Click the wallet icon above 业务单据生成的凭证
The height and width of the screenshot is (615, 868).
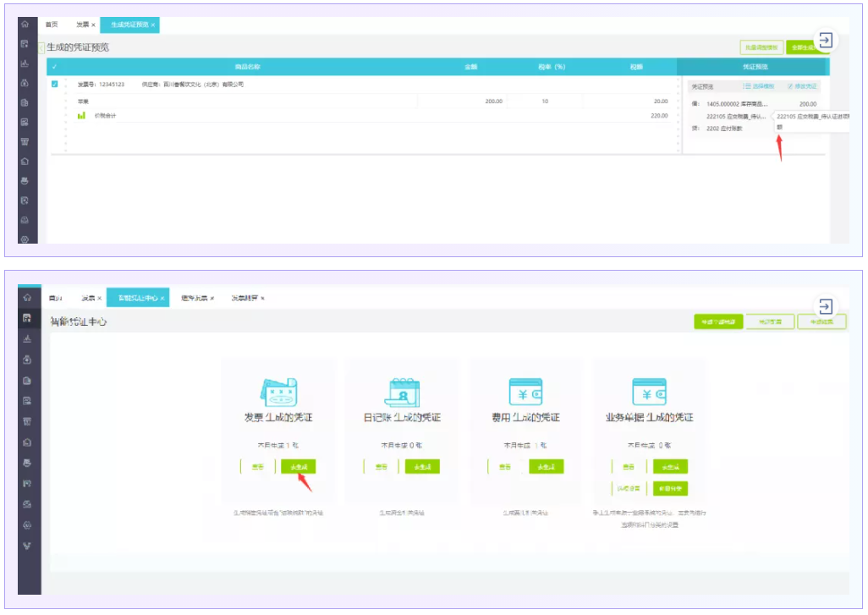pos(650,393)
